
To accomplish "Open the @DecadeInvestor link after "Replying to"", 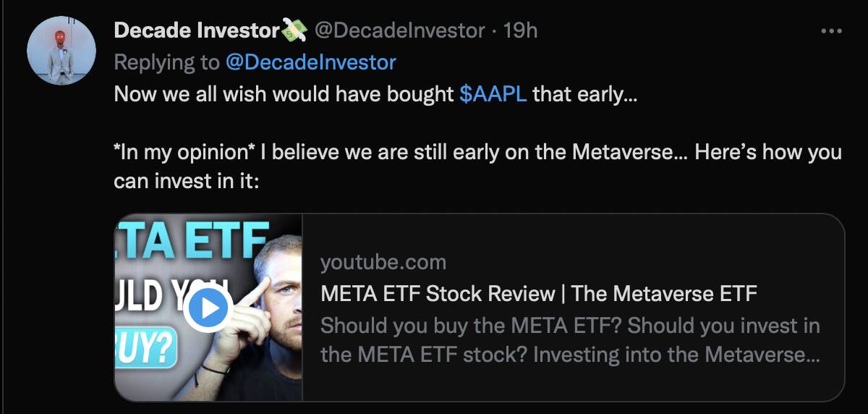I will tap(310, 62).
